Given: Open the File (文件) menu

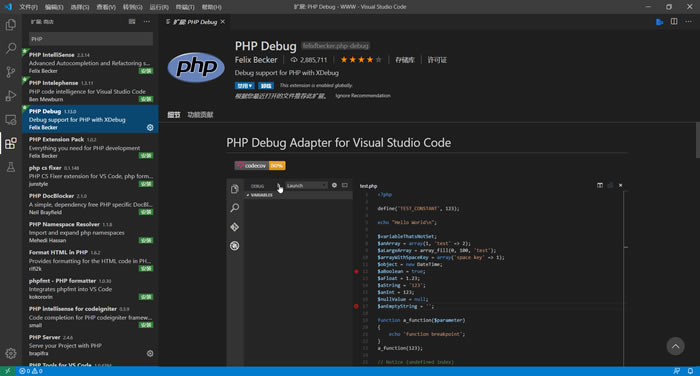Looking at the screenshot, I should [28, 7].
